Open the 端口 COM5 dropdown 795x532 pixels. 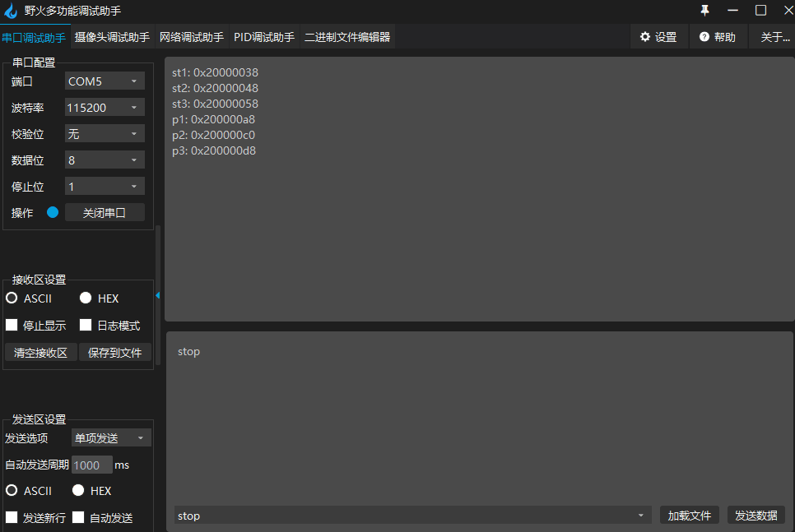point(105,81)
